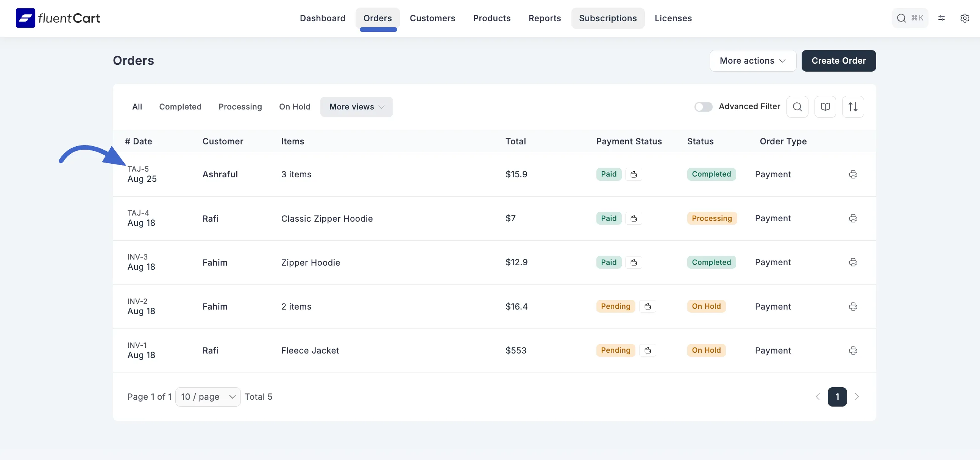
Task: Select the On Hold view tab
Action: pos(295,106)
